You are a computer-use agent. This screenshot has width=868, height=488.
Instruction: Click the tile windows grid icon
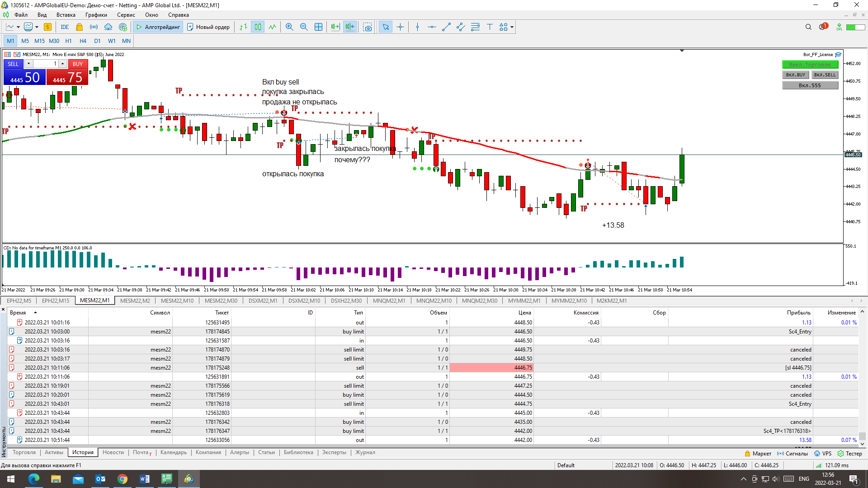[318, 27]
